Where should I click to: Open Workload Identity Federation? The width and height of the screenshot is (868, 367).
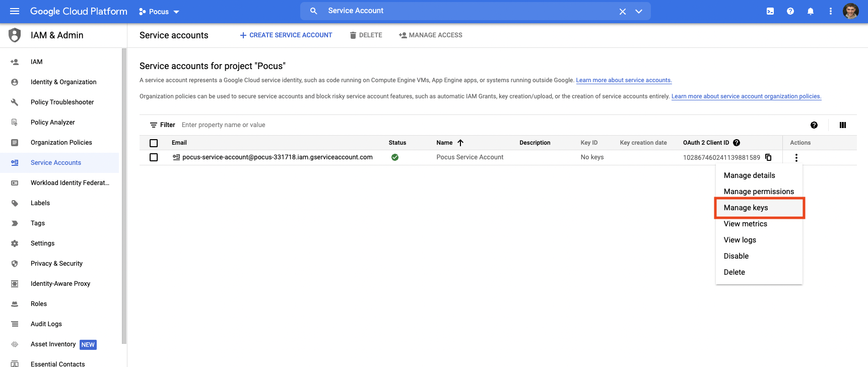[70, 182]
